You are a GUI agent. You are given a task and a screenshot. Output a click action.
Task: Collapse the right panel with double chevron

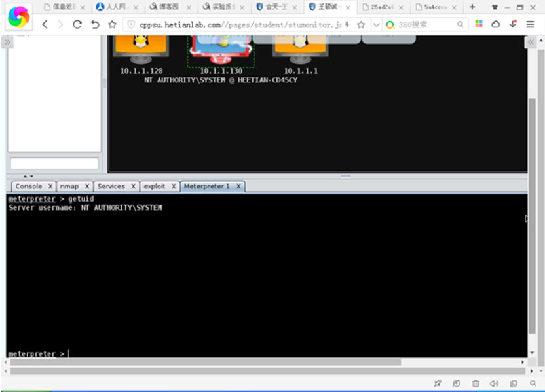tap(531, 43)
